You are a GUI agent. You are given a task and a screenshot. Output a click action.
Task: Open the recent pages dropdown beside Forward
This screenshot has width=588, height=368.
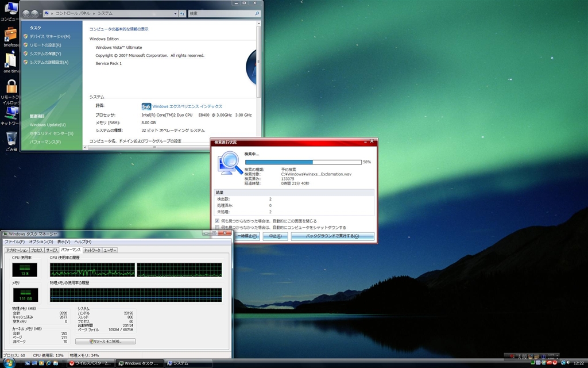[41, 14]
